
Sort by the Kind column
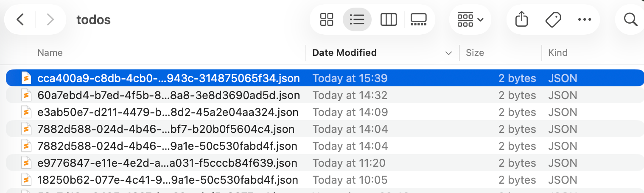coord(558,52)
